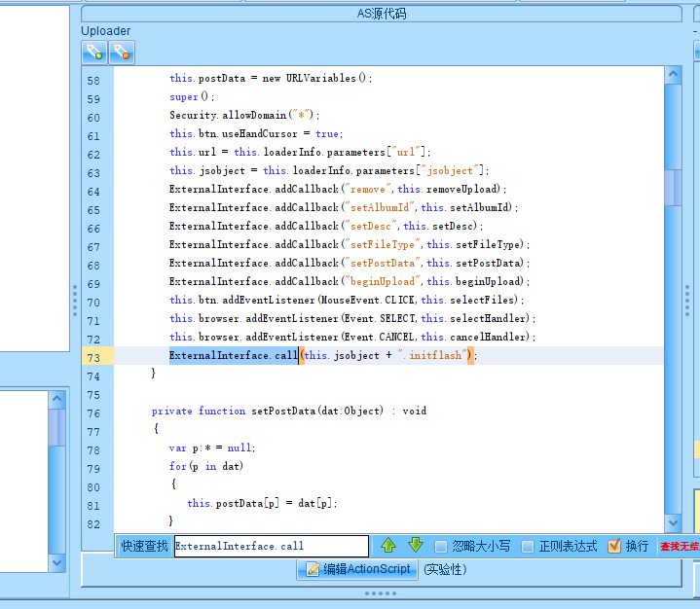
Task: Click the ".initflash" string on line 73
Action: 432,355
